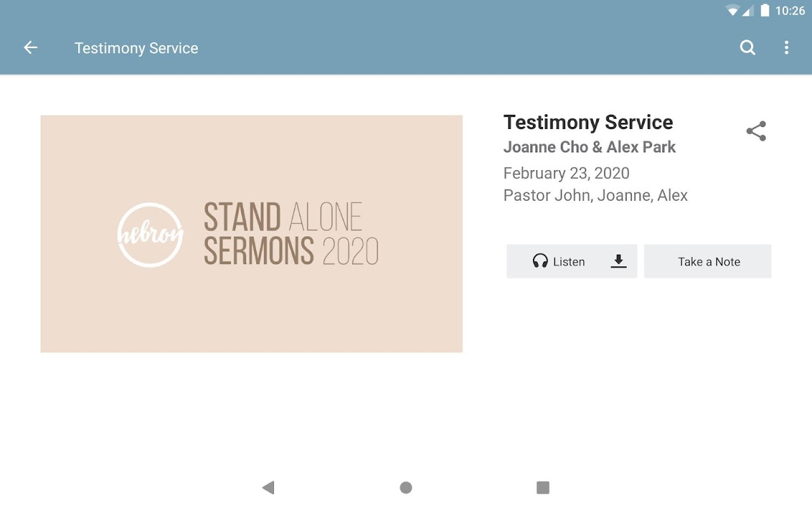Go back using the header arrow

click(30, 48)
